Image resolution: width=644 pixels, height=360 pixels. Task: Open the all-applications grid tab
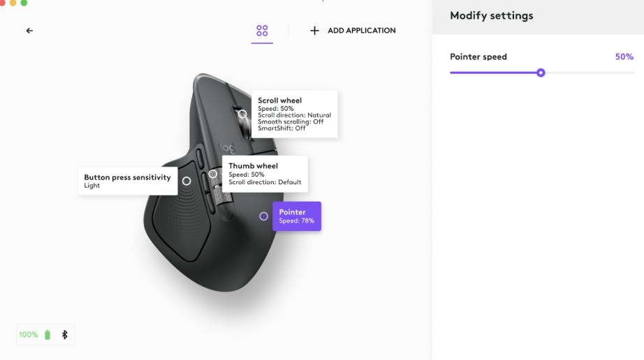(x=262, y=30)
